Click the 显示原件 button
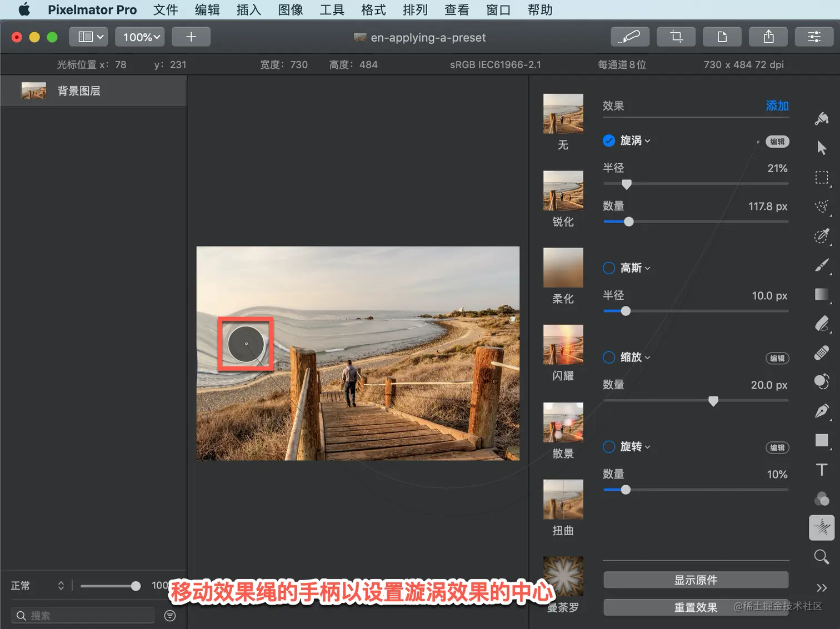Screen dimensions: 840x629 (696, 580)
